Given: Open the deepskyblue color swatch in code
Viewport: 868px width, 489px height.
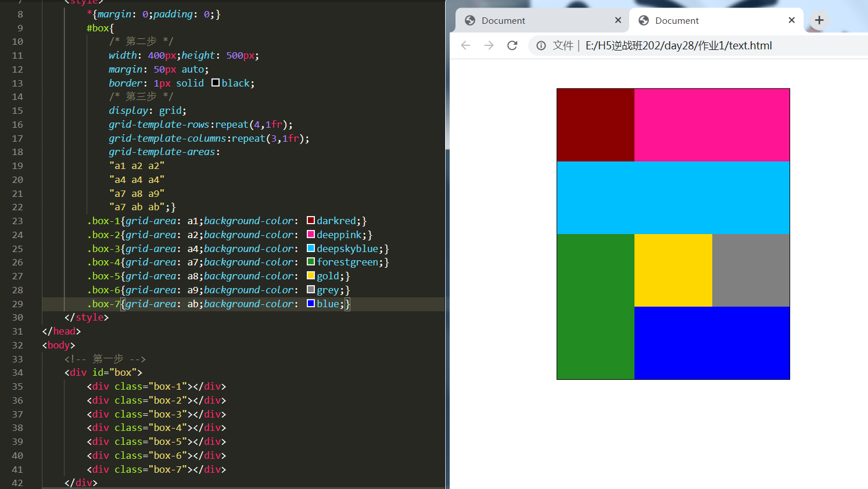Looking at the screenshot, I should (x=311, y=249).
